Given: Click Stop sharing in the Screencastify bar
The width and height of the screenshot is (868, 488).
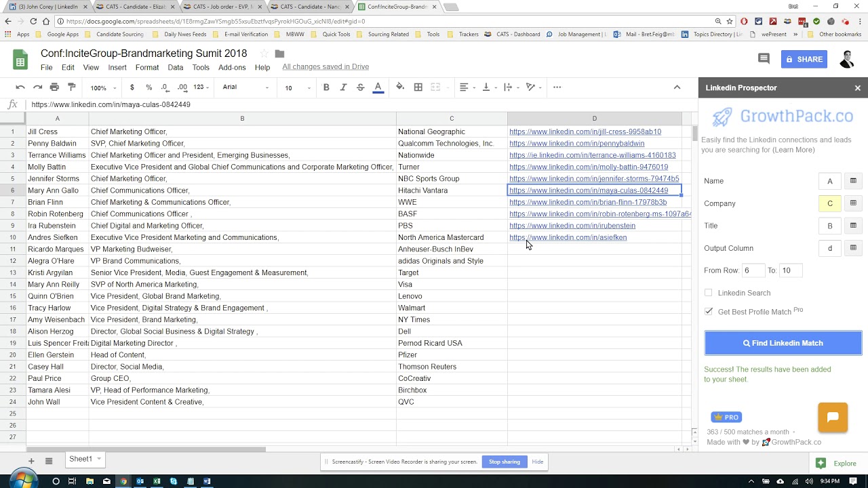Looking at the screenshot, I should (x=505, y=462).
